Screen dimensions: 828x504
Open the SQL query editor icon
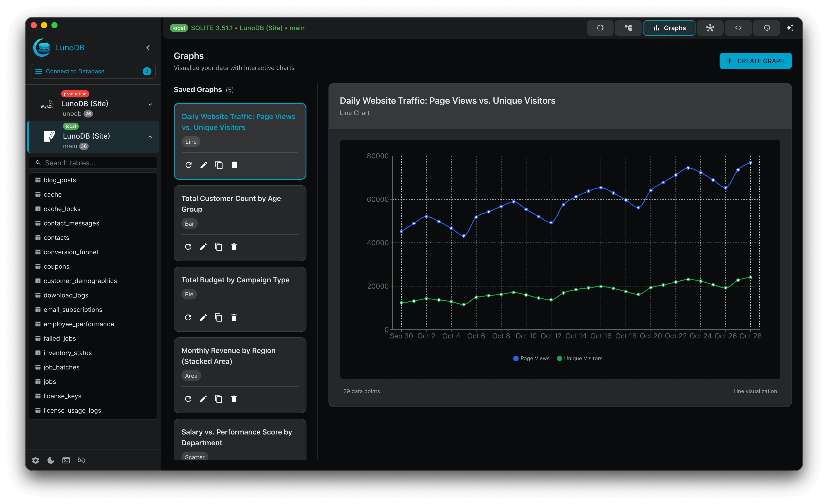(x=600, y=28)
